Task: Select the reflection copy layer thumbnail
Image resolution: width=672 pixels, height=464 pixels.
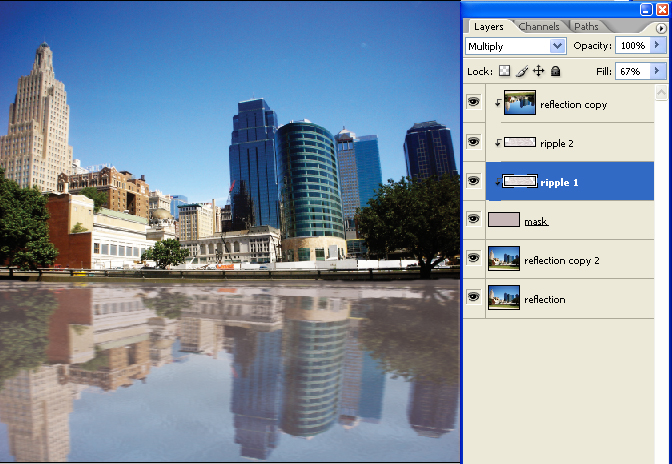Action: [520, 102]
